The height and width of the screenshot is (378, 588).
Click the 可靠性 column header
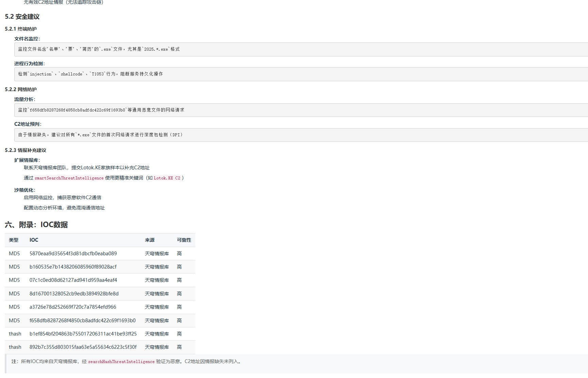click(x=184, y=240)
